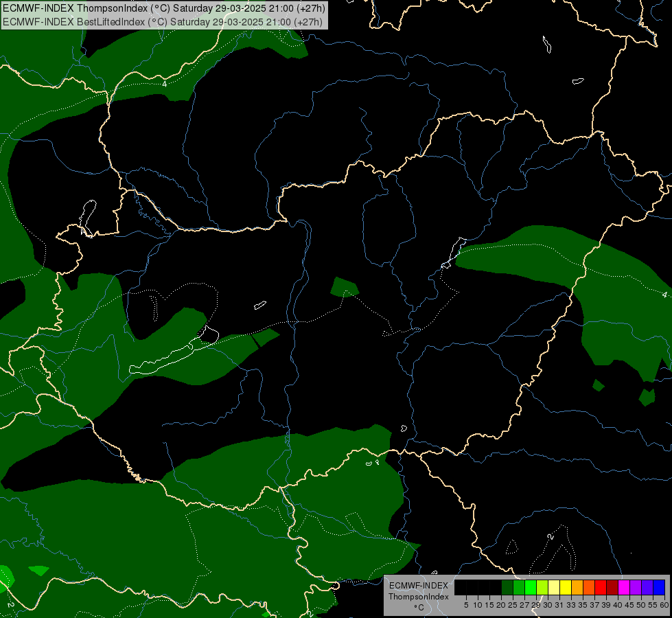
Task: Select the red-orange 35–37 legend swatch
Action: click(589, 587)
